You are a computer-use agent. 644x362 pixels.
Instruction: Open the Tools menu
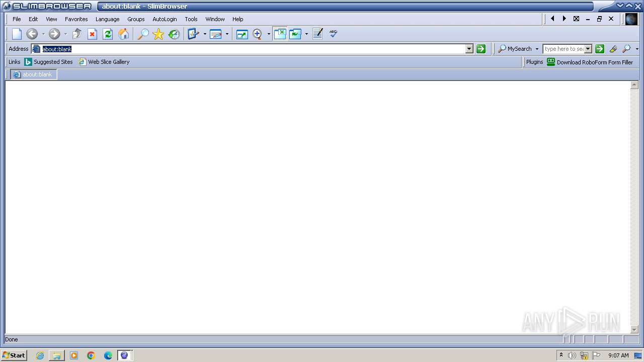[x=191, y=19]
